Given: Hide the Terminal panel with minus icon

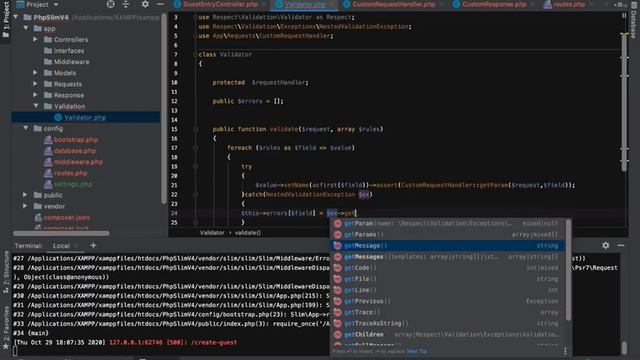Looking at the screenshot, I should pyautogui.click(x=621, y=245).
